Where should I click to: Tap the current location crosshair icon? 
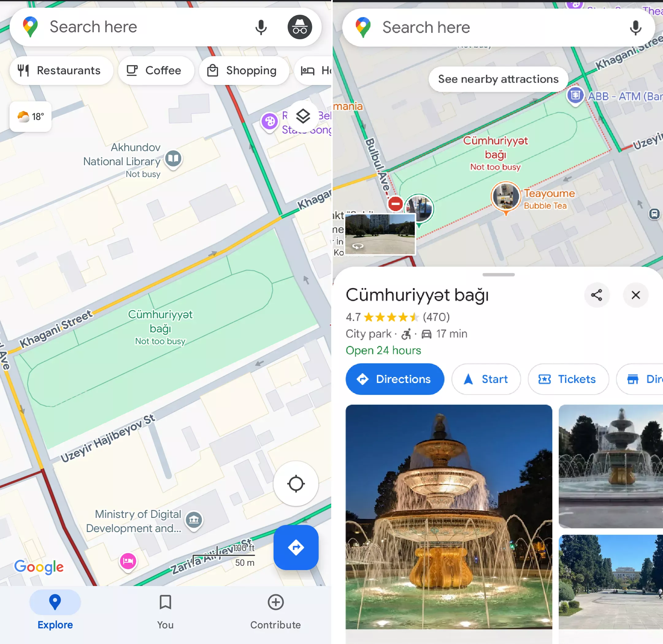pos(295,484)
